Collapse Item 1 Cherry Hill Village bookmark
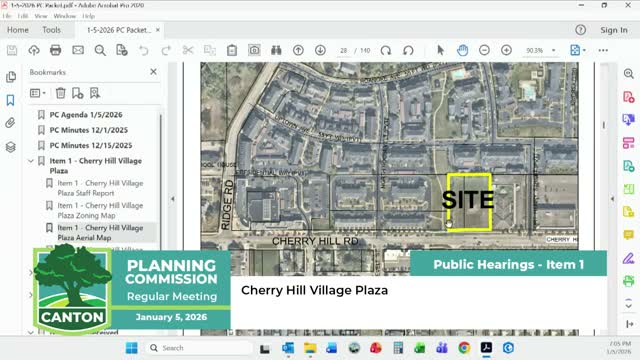The width and height of the screenshot is (640, 360). [31, 161]
